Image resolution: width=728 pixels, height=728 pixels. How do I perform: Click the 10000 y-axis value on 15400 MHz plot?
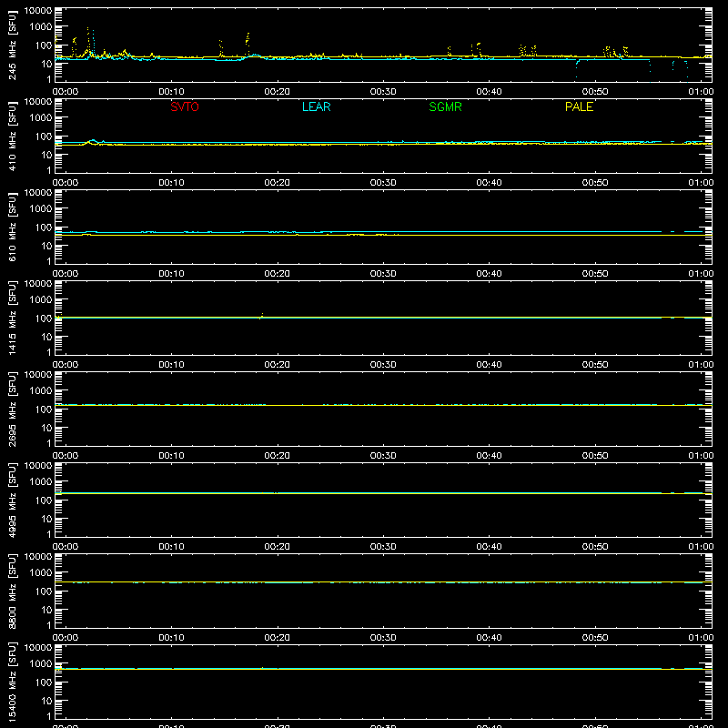pos(38,648)
